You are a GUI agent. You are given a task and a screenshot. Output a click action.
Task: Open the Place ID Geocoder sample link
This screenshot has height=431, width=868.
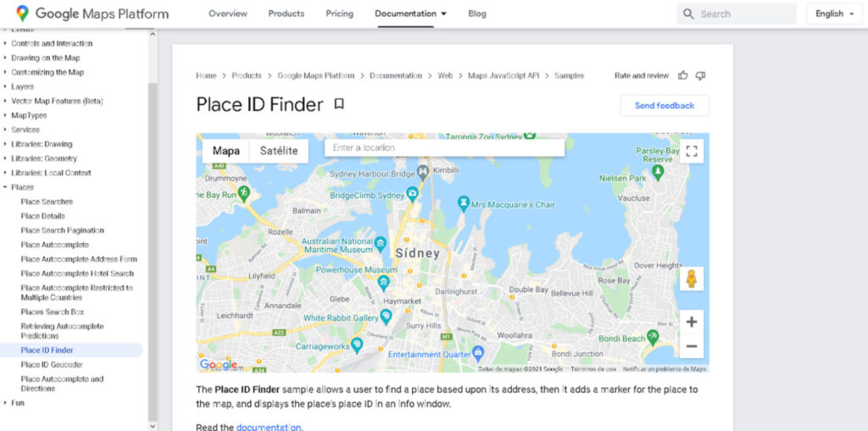tap(52, 365)
